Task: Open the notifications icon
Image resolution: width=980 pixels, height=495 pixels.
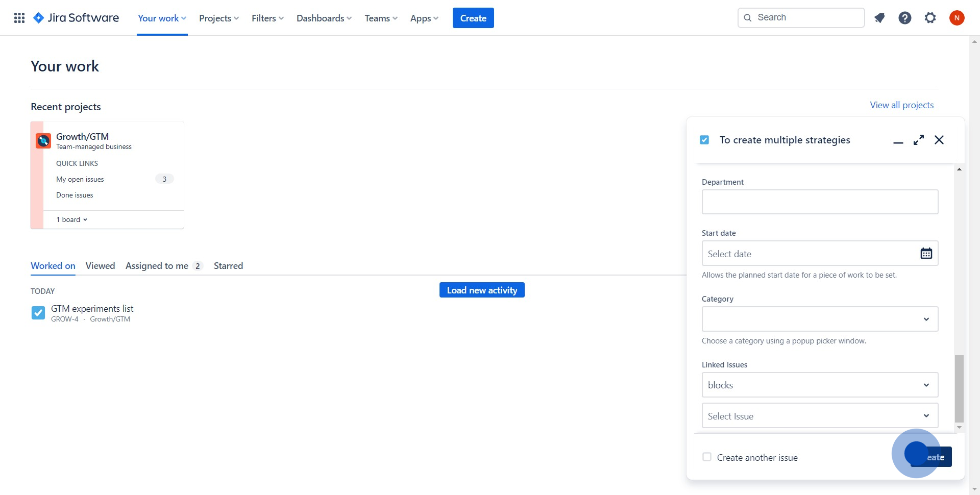Action: coord(879,18)
